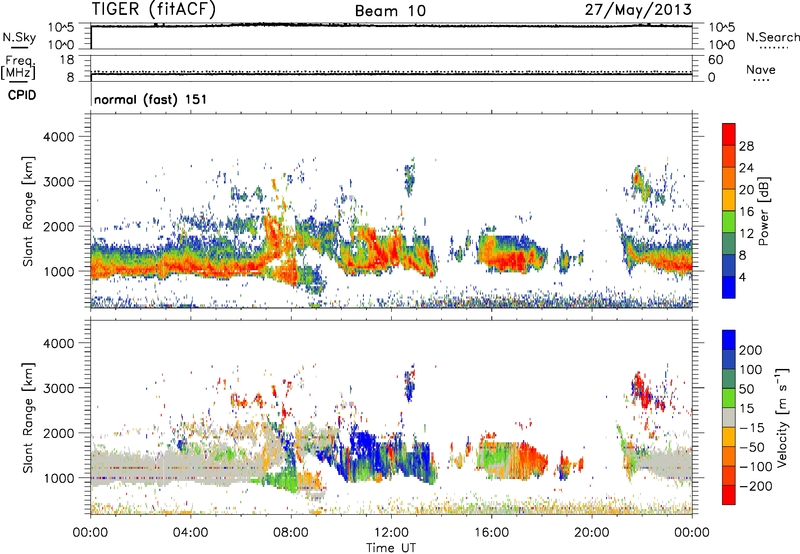This screenshot has width=800, height=554.
Task: Click the "08:00" time axis tick label
Action: tap(291, 532)
